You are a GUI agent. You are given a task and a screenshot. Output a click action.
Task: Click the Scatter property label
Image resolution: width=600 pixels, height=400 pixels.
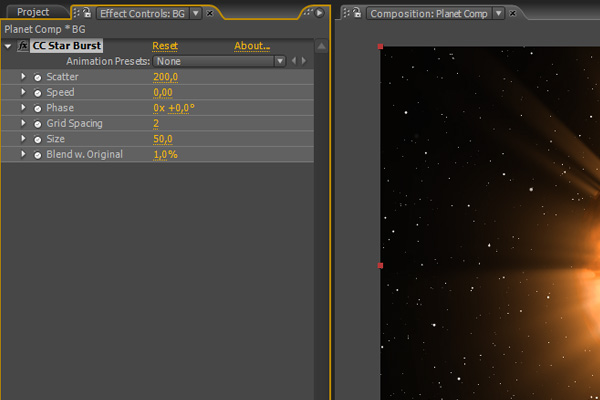62,77
